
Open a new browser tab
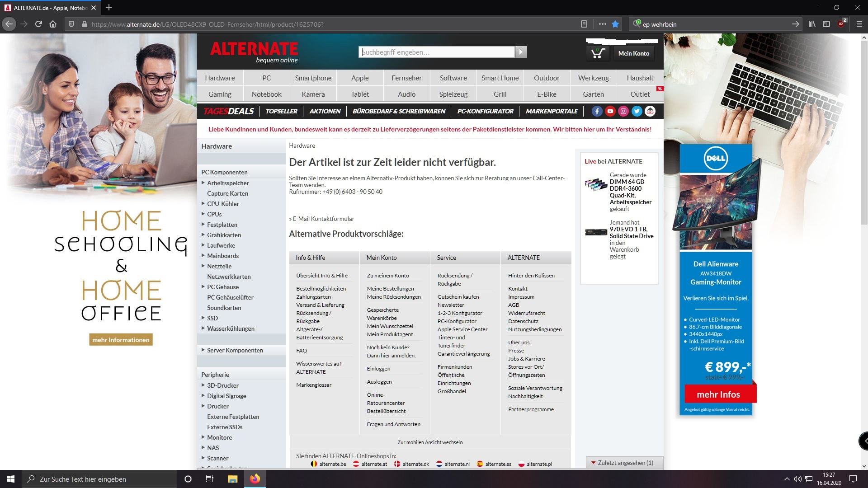point(109,7)
